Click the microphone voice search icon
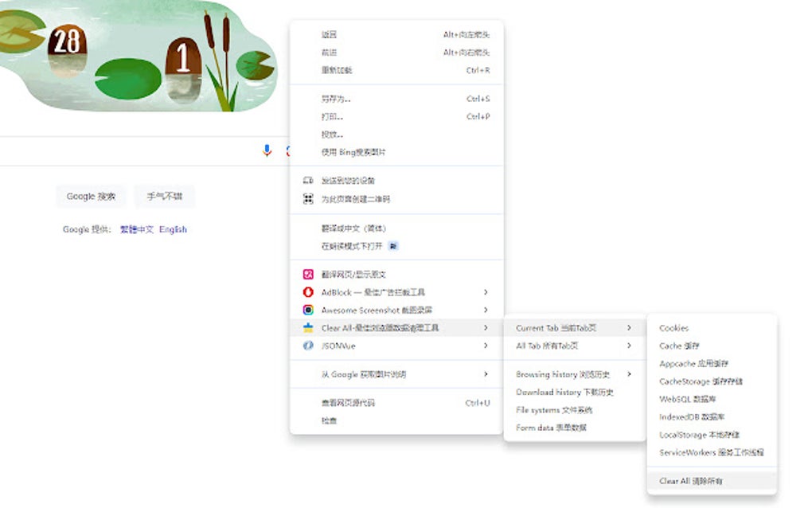Image resolution: width=812 pixels, height=508 pixels. tap(267, 150)
